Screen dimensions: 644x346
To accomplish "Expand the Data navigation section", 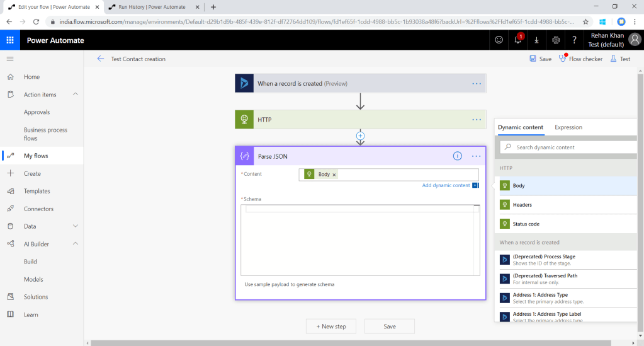I will (x=76, y=226).
